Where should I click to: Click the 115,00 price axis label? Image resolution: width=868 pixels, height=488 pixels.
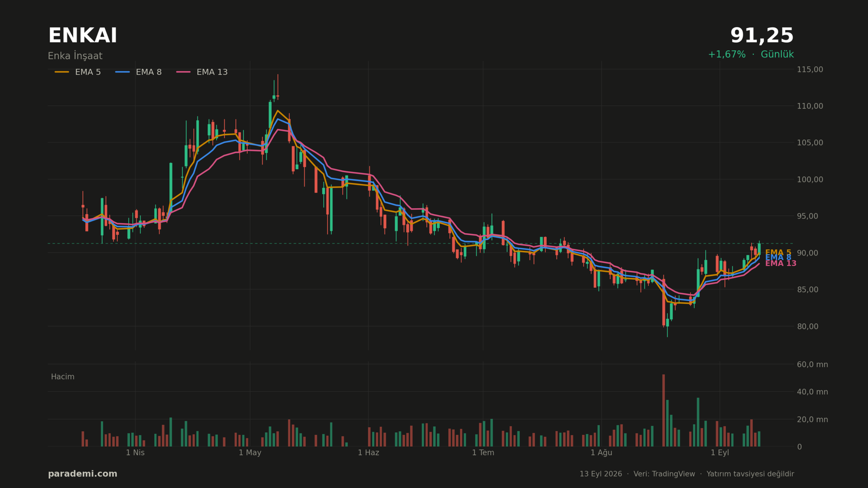(x=810, y=69)
